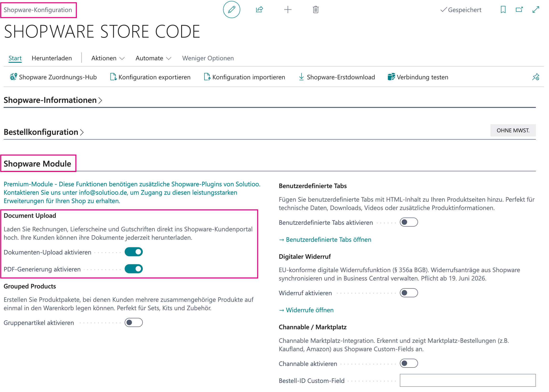549x392 pixels.
Task: Click the Premium-Module info text
Action: [x=132, y=192]
